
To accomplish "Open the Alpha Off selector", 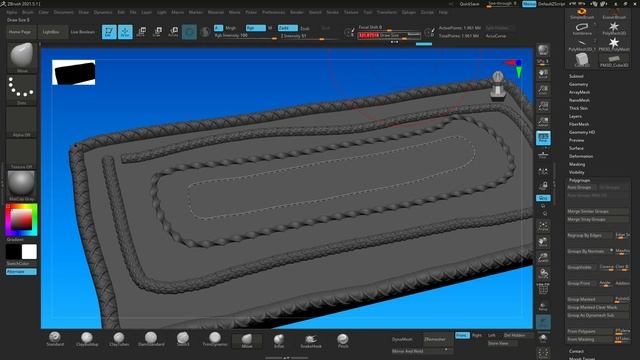I will [22, 122].
